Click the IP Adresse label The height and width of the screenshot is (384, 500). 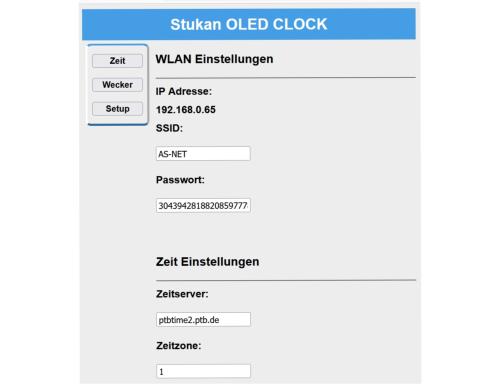point(184,91)
